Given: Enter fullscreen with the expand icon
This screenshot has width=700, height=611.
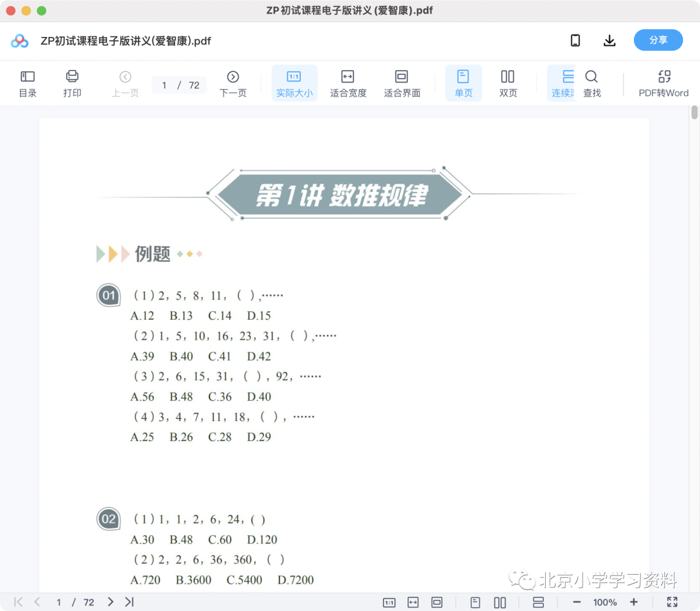Looking at the screenshot, I should (x=672, y=602).
